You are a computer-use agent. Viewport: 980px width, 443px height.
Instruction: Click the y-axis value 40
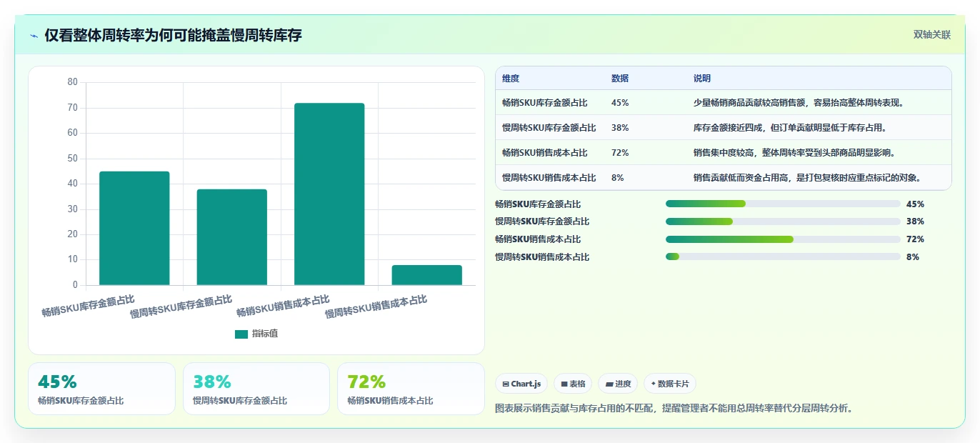tap(72, 184)
